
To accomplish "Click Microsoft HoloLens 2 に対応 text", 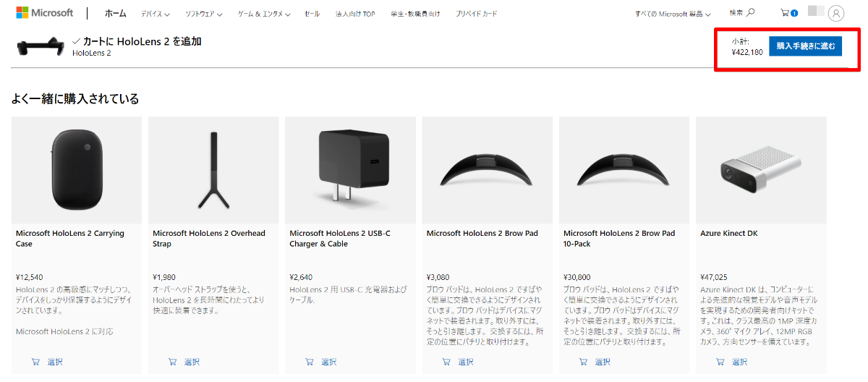I will point(64,331).
